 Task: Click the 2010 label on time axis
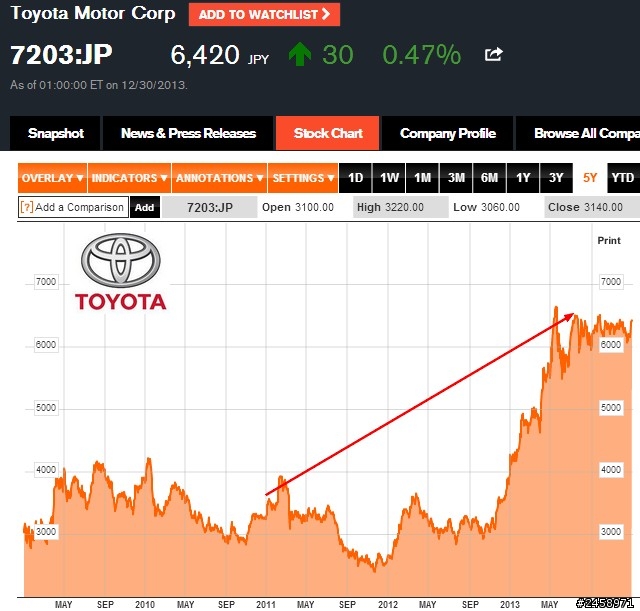144,604
